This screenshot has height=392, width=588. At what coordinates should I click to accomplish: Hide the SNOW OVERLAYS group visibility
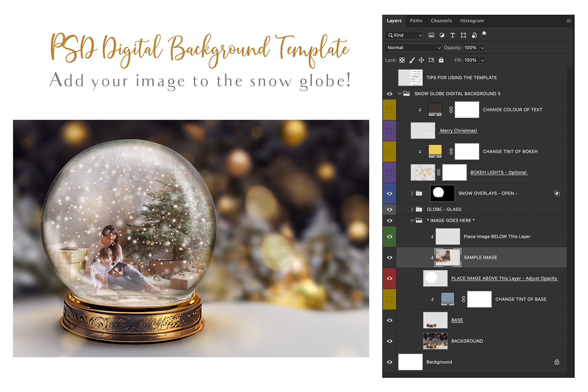pyautogui.click(x=390, y=193)
